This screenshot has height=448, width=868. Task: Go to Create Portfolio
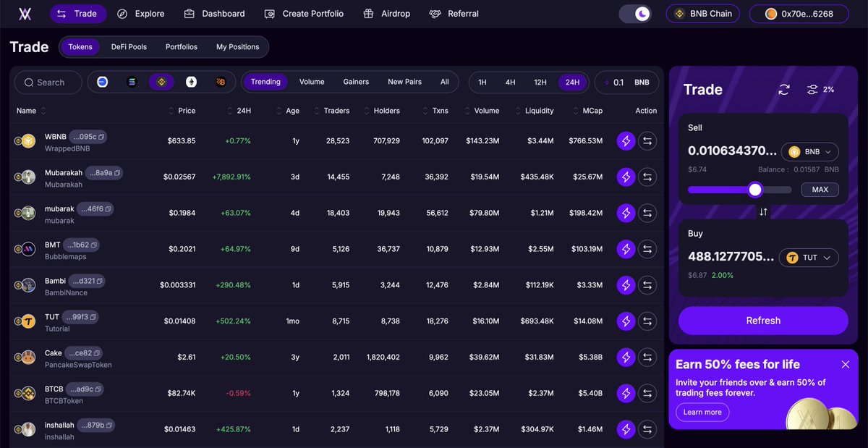pos(304,14)
